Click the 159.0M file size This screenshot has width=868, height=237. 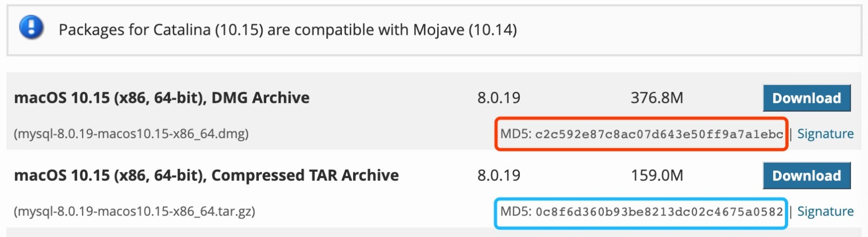[x=657, y=175]
